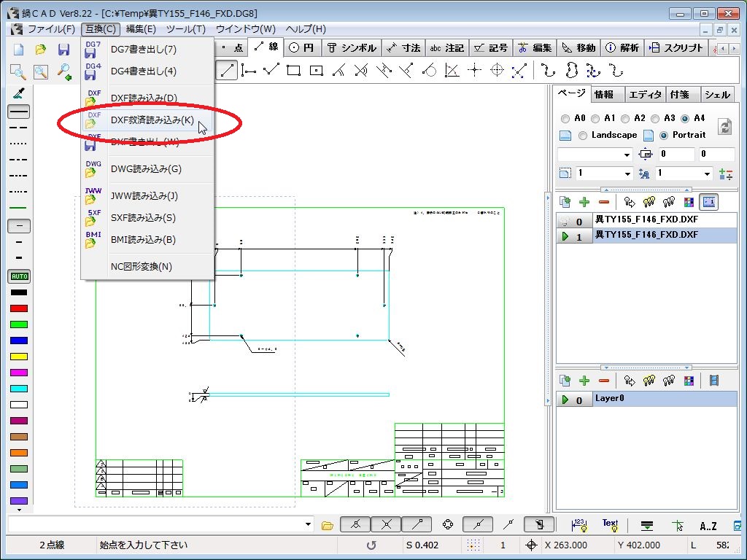Pick the yellow color swatch
Image resolution: width=747 pixels, height=560 pixels.
coord(19,357)
